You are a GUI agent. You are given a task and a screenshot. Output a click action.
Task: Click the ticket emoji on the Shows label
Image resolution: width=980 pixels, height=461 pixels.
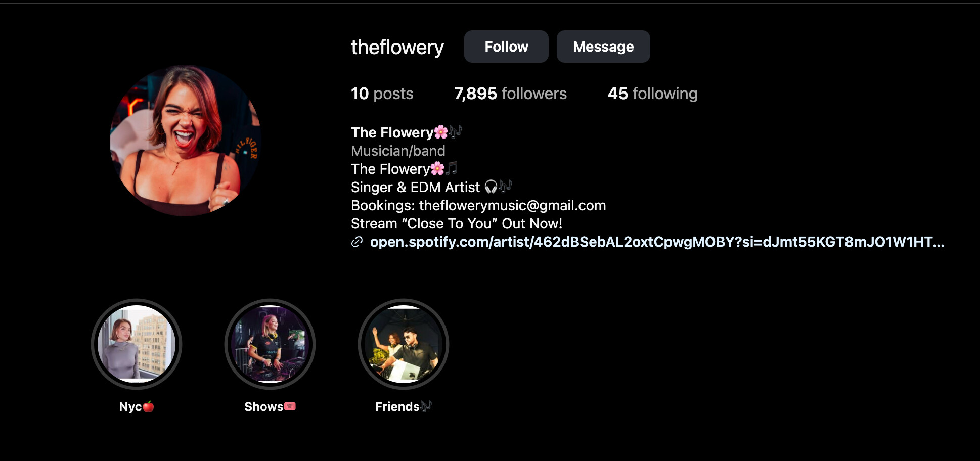pyautogui.click(x=290, y=406)
